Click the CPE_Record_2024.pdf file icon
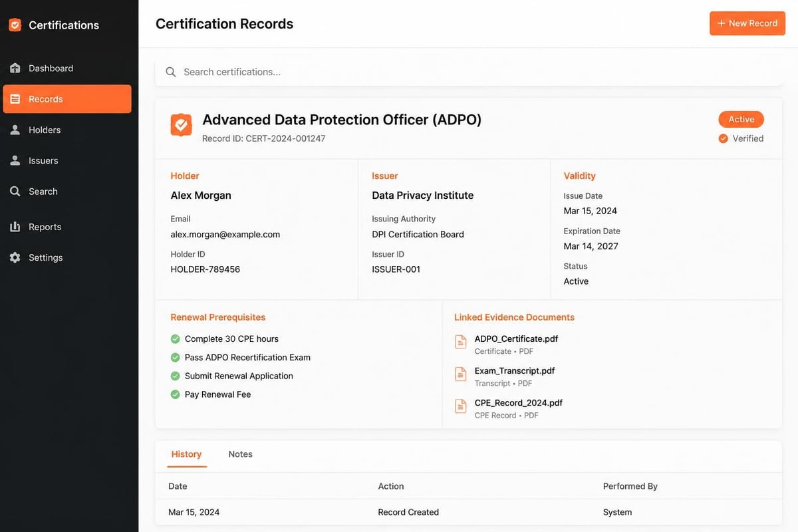798x532 pixels. [460, 406]
